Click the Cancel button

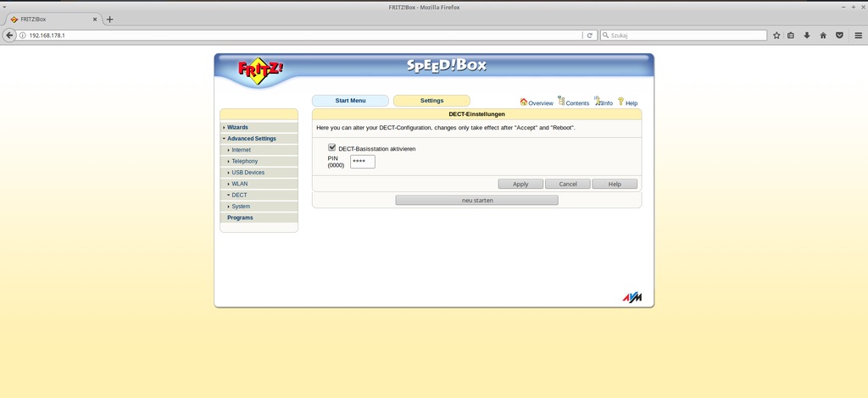click(567, 184)
